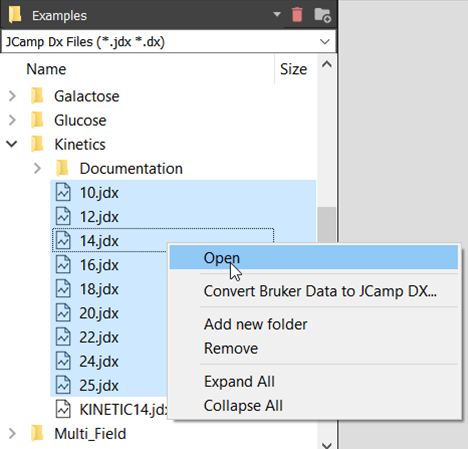Select the Documentation folder icon

tap(62, 168)
